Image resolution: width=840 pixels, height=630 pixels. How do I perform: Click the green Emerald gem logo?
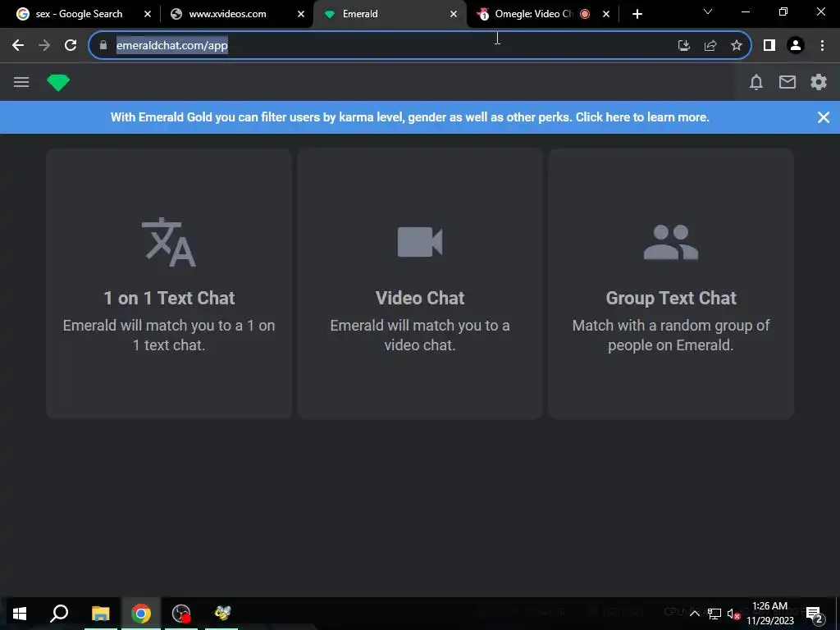tap(58, 82)
